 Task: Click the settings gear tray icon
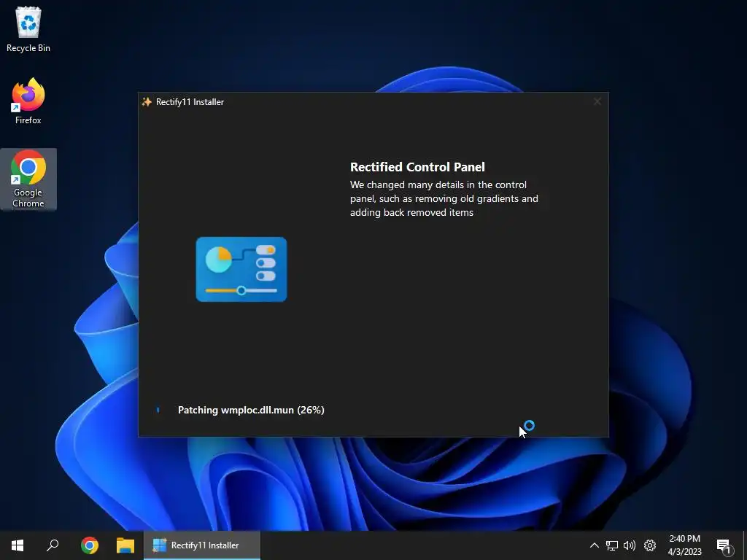[650, 545]
